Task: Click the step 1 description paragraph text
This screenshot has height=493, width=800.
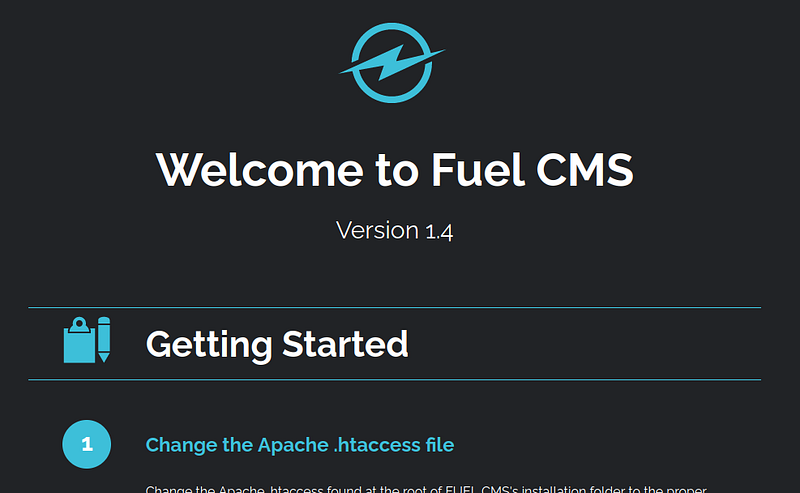Action: pyautogui.click(x=426, y=489)
